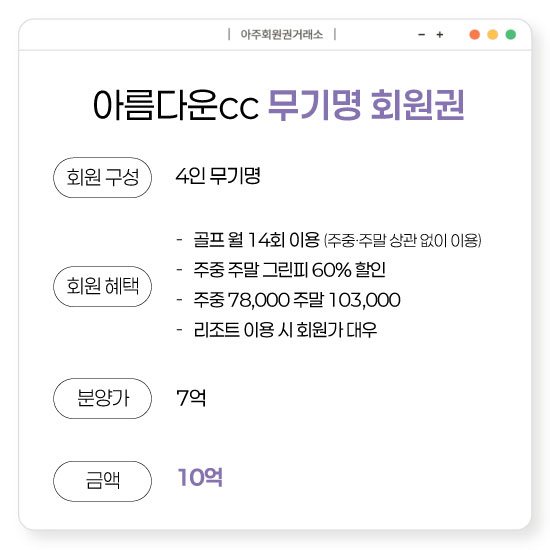Click the red circle window dot
This screenshot has height=550, width=550.
tap(475, 35)
